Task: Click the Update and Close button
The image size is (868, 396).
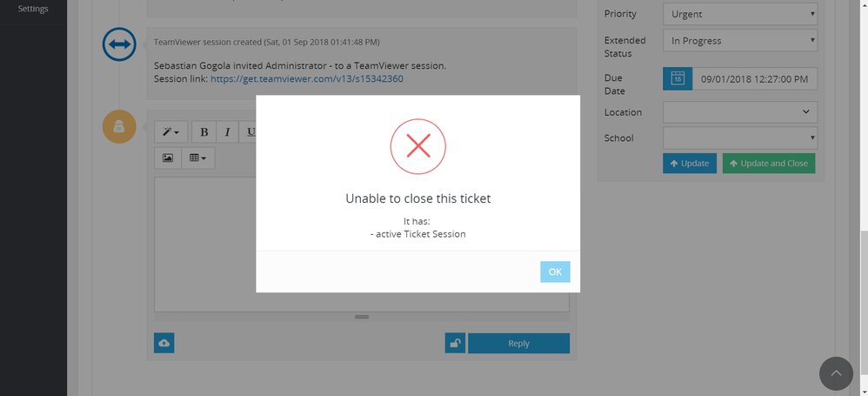Action: click(x=768, y=164)
